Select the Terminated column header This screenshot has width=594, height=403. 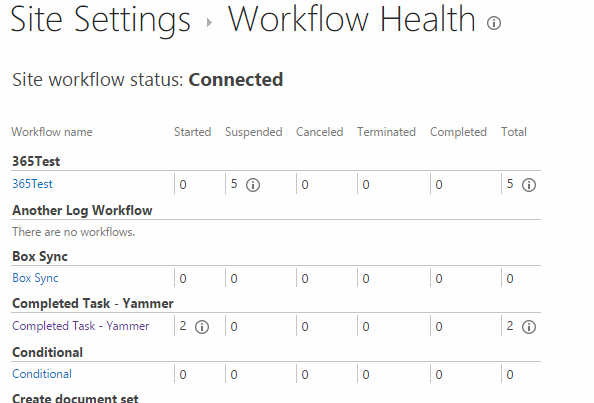pos(386,132)
